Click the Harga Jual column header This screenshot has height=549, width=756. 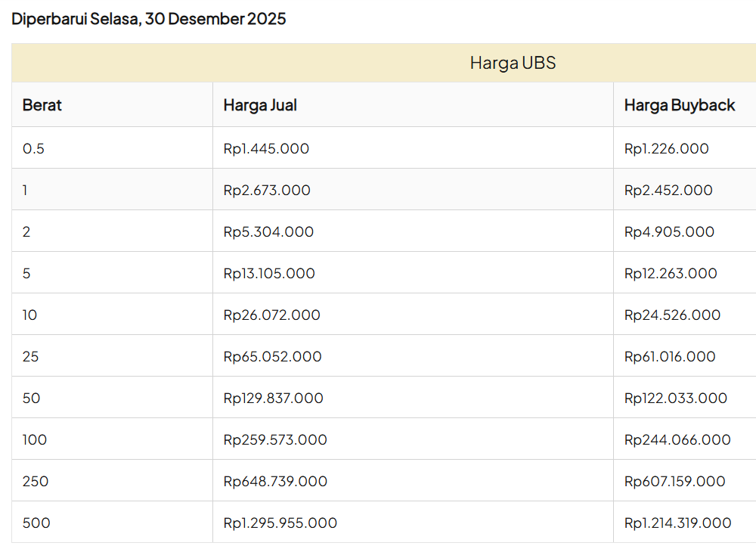(x=260, y=105)
